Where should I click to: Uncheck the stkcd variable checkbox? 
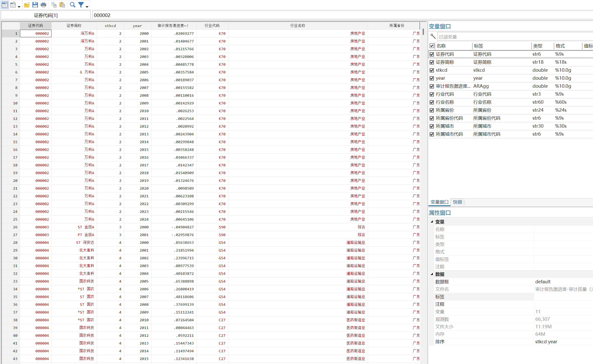click(432, 70)
